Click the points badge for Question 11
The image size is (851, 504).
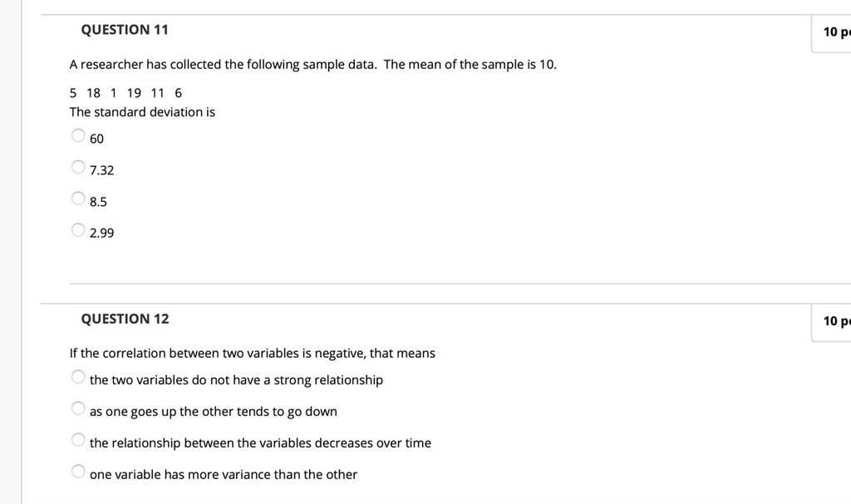[x=831, y=32]
